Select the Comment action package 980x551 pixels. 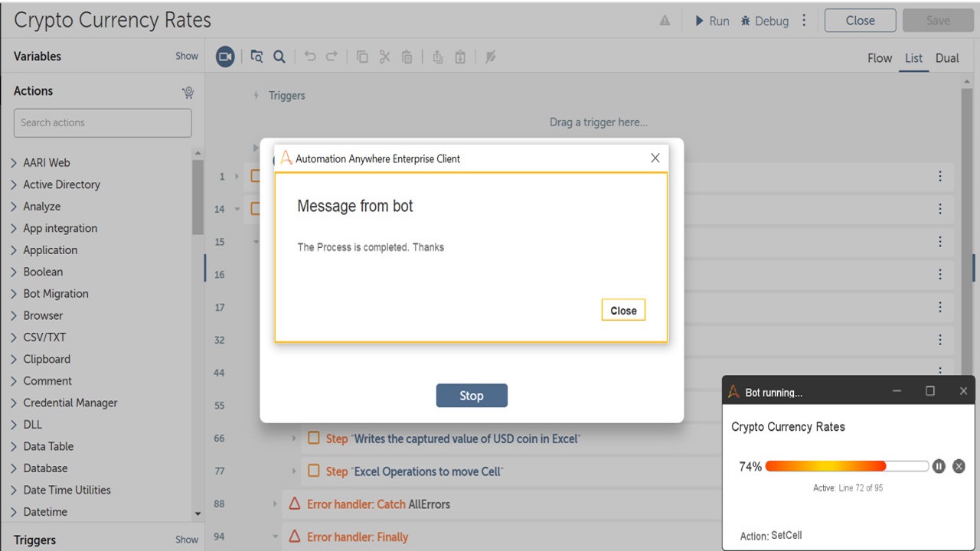click(47, 381)
